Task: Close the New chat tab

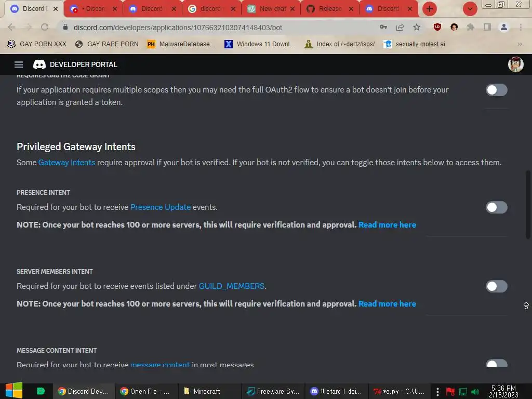Action: coord(292,9)
